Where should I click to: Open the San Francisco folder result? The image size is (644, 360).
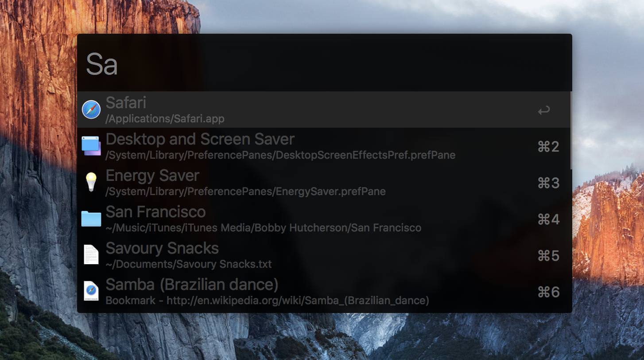(x=155, y=211)
